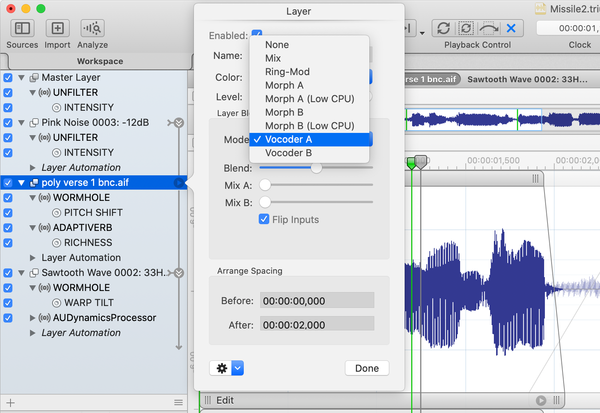Expand Layer Automation under Sawtooth Wave
Image resolution: width=600 pixels, height=413 pixels.
34,332
